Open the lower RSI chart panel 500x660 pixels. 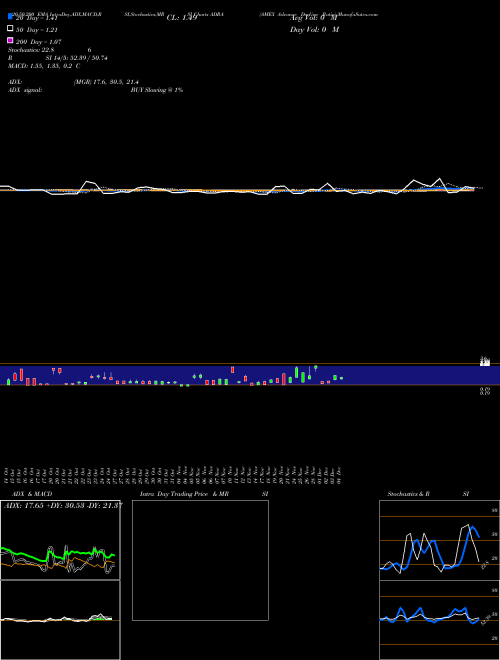pos(439,620)
